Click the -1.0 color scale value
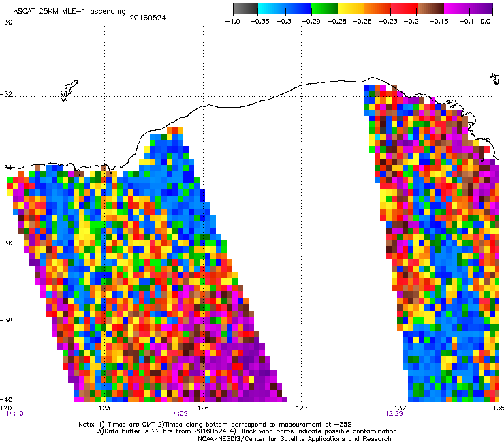Screen dimensions: 504x443 click(233, 22)
